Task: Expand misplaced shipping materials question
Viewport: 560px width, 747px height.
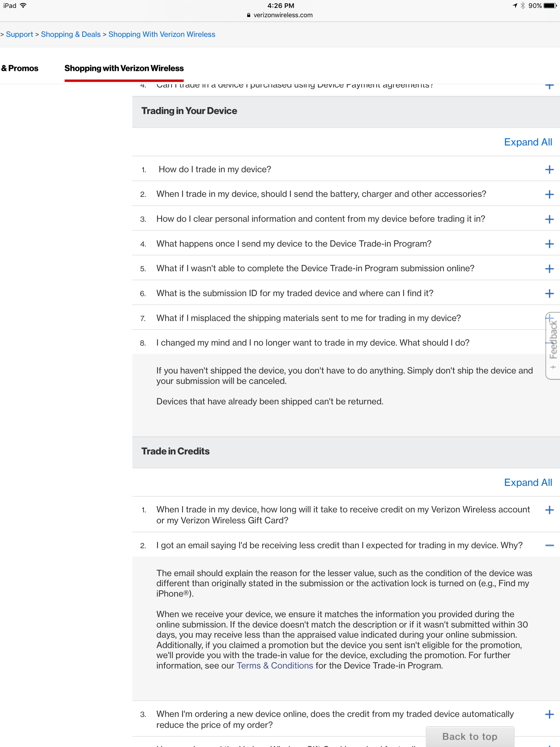Action: pos(346,318)
